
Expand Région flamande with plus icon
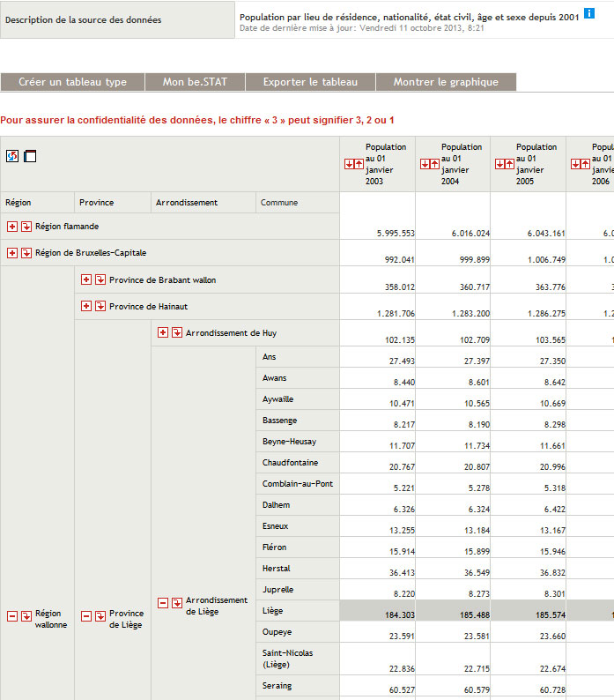pyautogui.click(x=12, y=227)
